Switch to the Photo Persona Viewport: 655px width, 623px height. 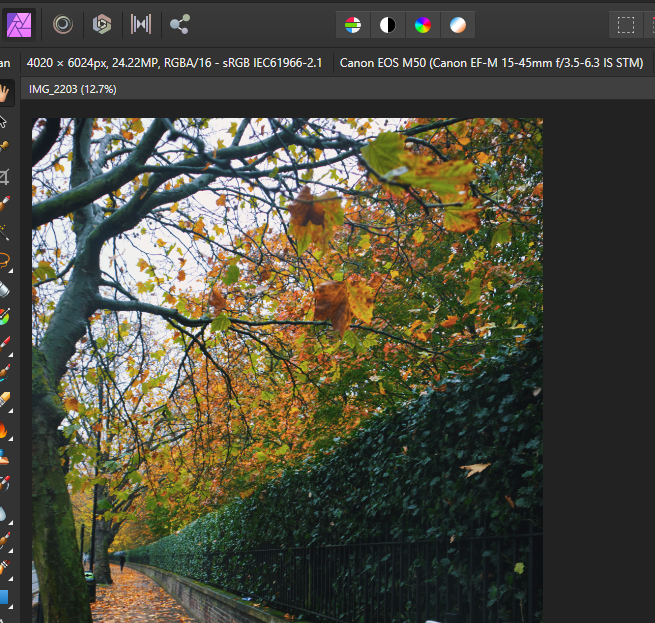[19, 25]
